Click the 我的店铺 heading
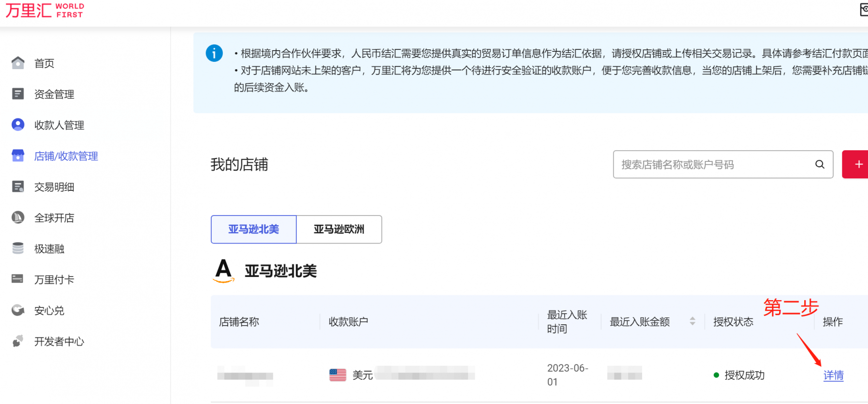Screen dimensions: 868x404 (239, 165)
